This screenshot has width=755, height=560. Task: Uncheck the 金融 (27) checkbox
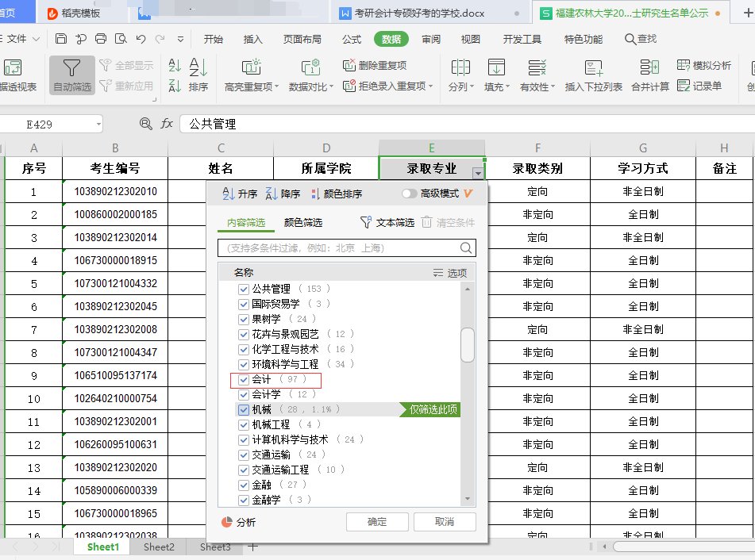[244, 485]
